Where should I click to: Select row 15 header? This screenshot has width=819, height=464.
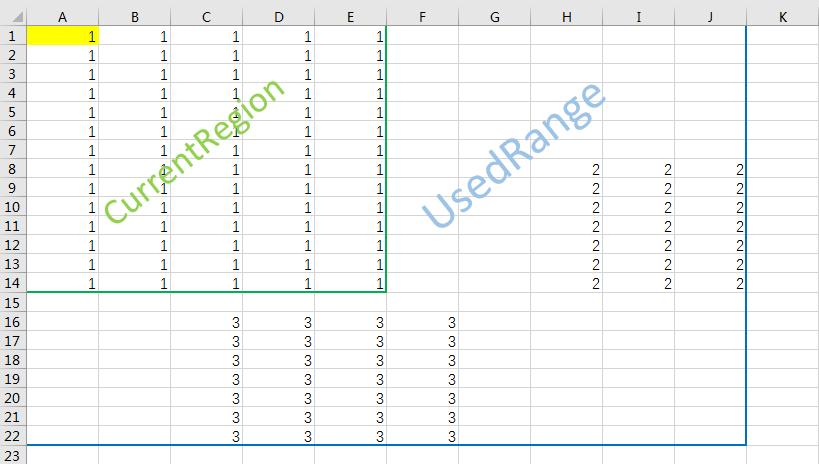tap(13, 303)
